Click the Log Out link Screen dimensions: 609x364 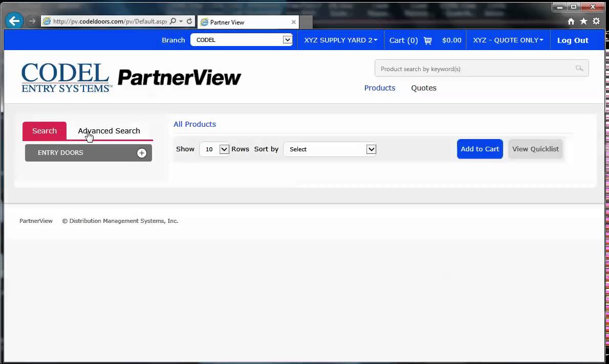click(573, 40)
